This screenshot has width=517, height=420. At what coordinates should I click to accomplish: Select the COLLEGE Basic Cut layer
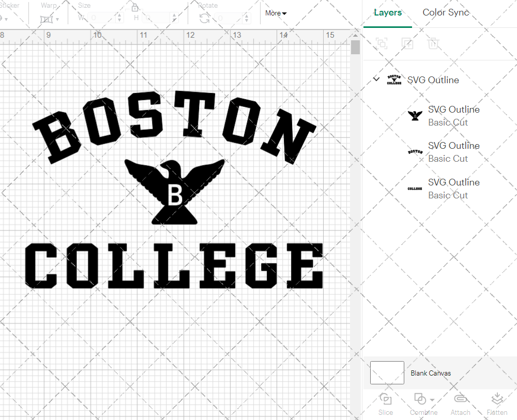tap(453, 188)
